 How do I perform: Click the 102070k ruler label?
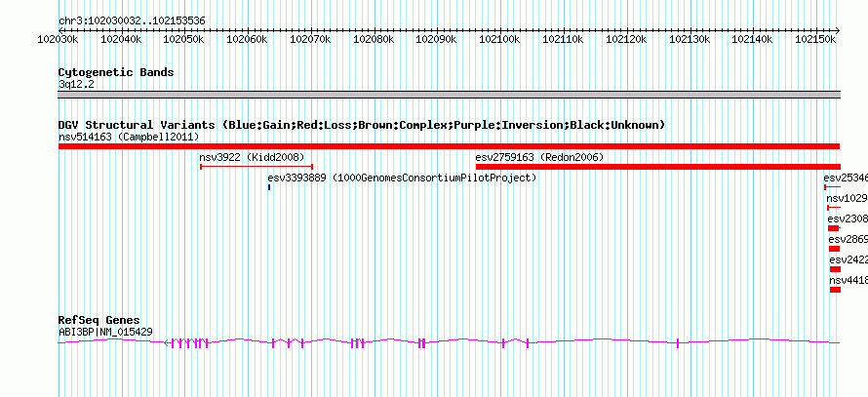coord(310,39)
